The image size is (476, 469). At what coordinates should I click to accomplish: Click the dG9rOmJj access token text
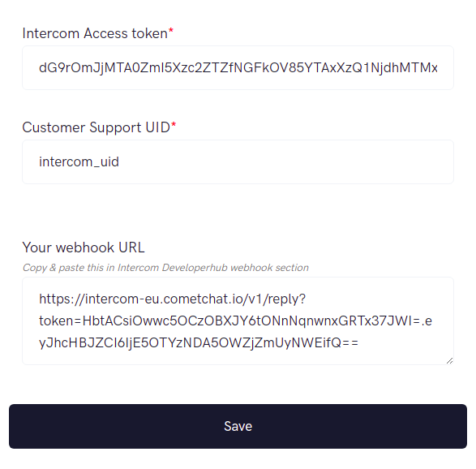(238, 67)
